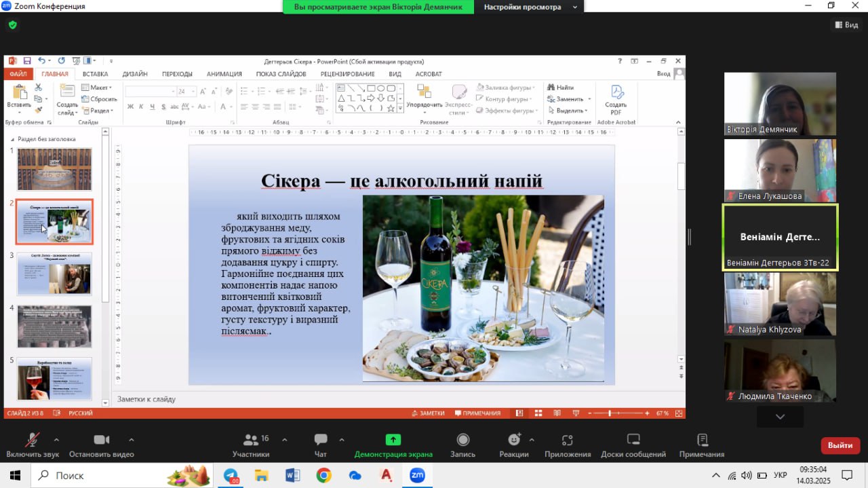Screen dimensions: 868x488
Task: Fit slide to window icon
Action: [678, 413]
